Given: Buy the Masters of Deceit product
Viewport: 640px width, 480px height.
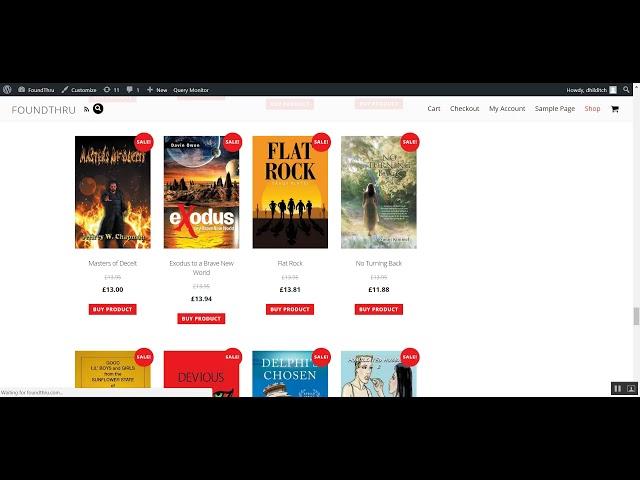Looking at the screenshot, I should [x=113, y=309].
